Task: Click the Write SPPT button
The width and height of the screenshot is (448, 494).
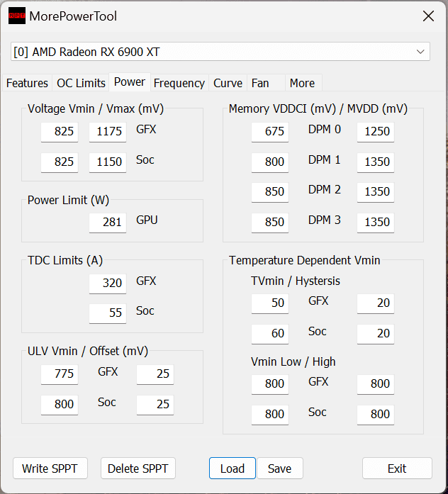Action: click(x=50, y=468)
